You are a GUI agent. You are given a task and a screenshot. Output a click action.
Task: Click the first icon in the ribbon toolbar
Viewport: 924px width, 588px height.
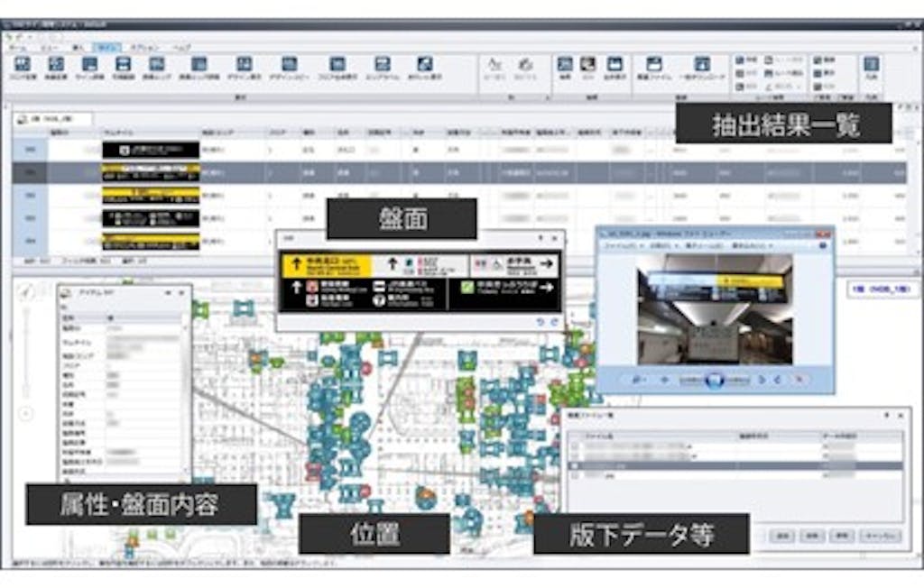tap(23, 64)
